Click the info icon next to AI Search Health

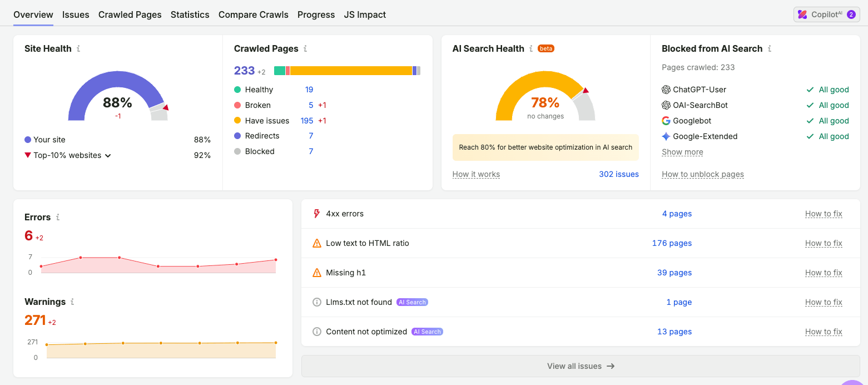[531, 49]
